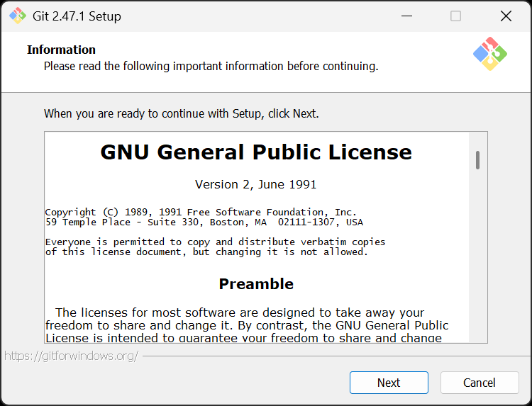
Task: Click the 'Git 2.47.1 Setup' title text
Action: point(77,16)
